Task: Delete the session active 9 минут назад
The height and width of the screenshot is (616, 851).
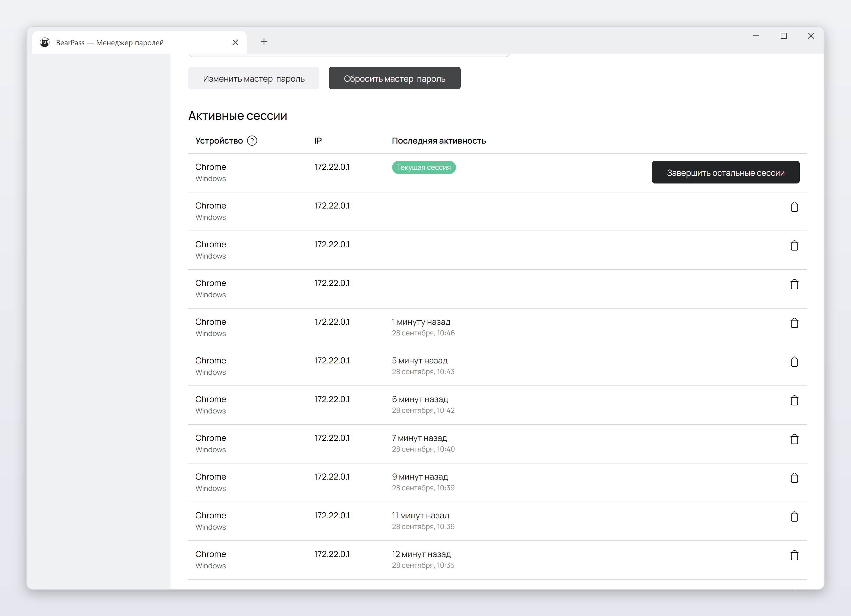Action: pyautogui.click(x=794, y=477)
